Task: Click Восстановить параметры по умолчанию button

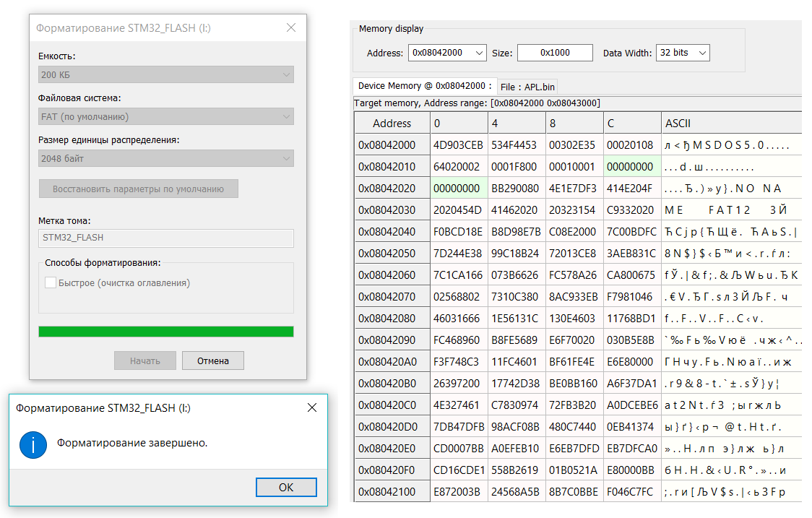Action: [138, 189]
